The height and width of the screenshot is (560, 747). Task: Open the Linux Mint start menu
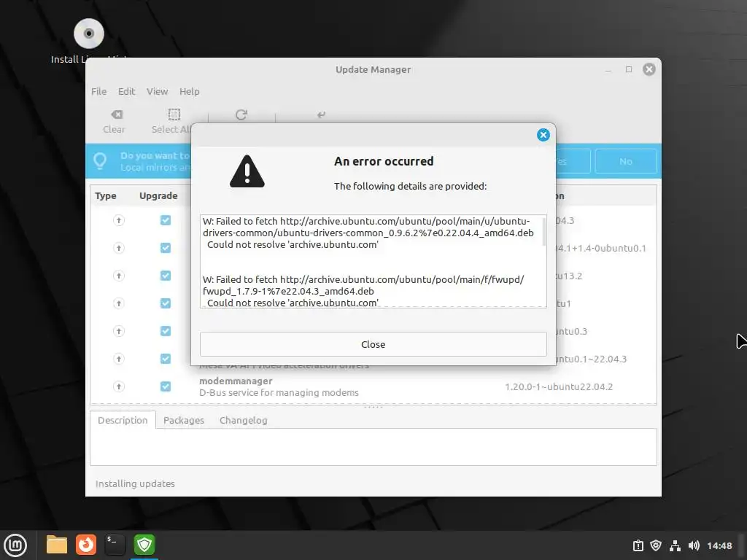(x=15, y=545)
